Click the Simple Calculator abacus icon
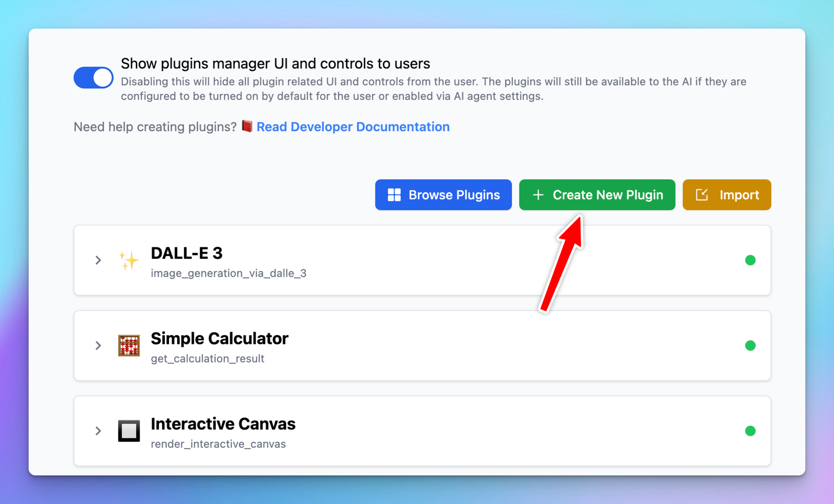 coord(129,345)
